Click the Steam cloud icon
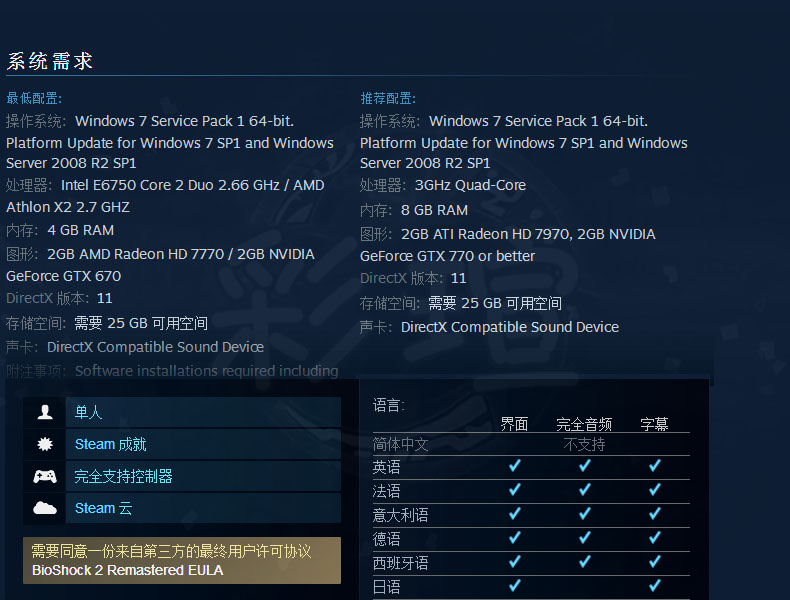 [45, 508]
